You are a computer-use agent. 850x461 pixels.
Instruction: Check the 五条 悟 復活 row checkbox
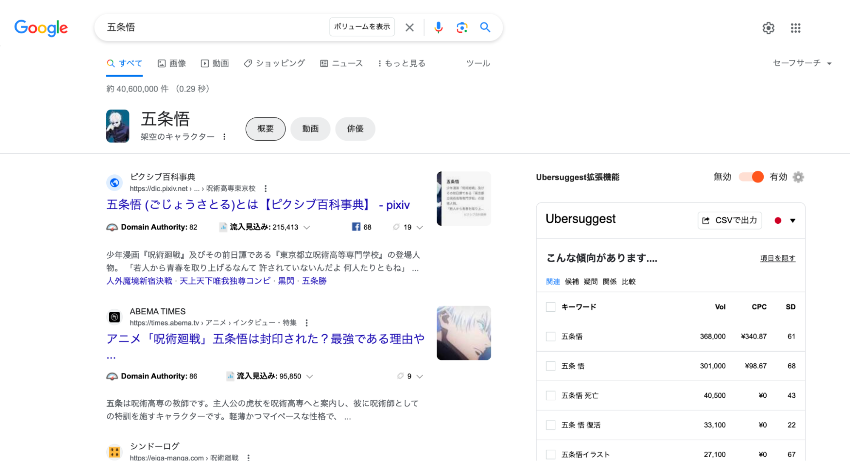(551, 425)
